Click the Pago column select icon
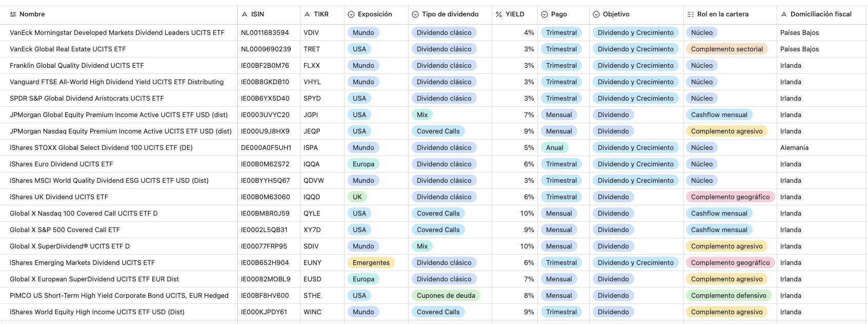The image size is (868, 324). coord(544,14)
